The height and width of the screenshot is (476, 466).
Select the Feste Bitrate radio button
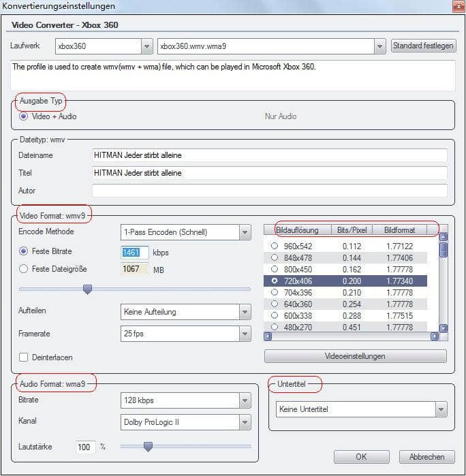[23, 251]
